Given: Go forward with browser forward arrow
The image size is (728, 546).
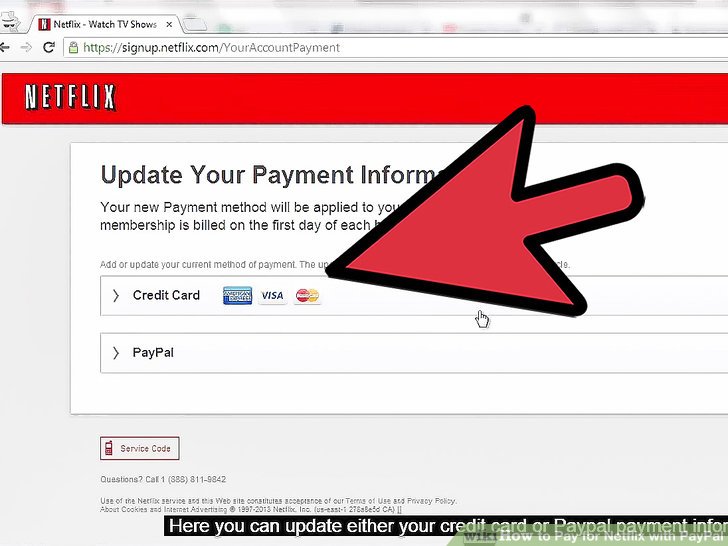Looking at the screenshot, I should coord(26,47).
